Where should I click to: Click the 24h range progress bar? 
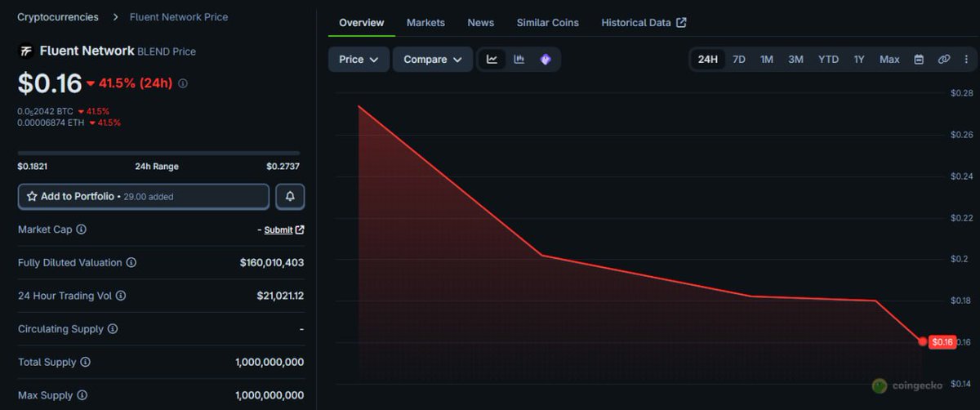158,153
